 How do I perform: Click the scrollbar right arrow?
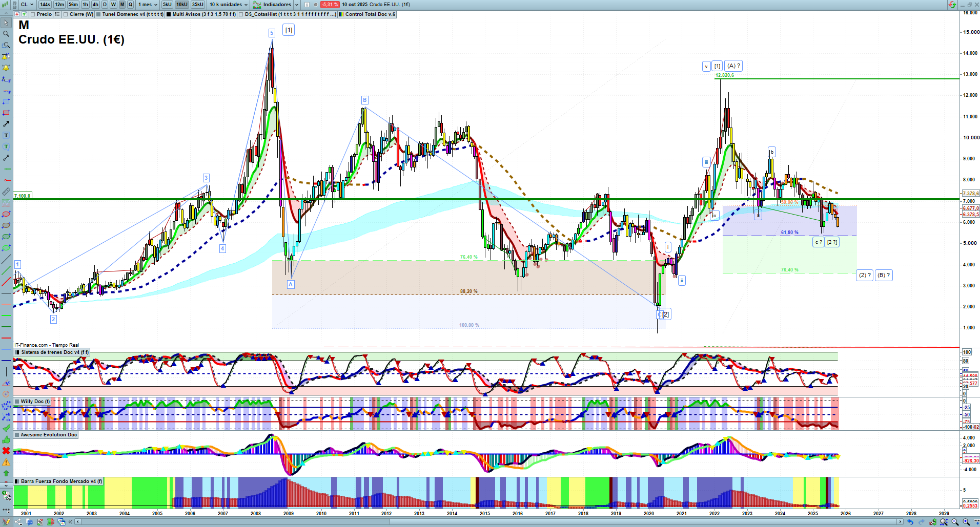coord(900,522)
